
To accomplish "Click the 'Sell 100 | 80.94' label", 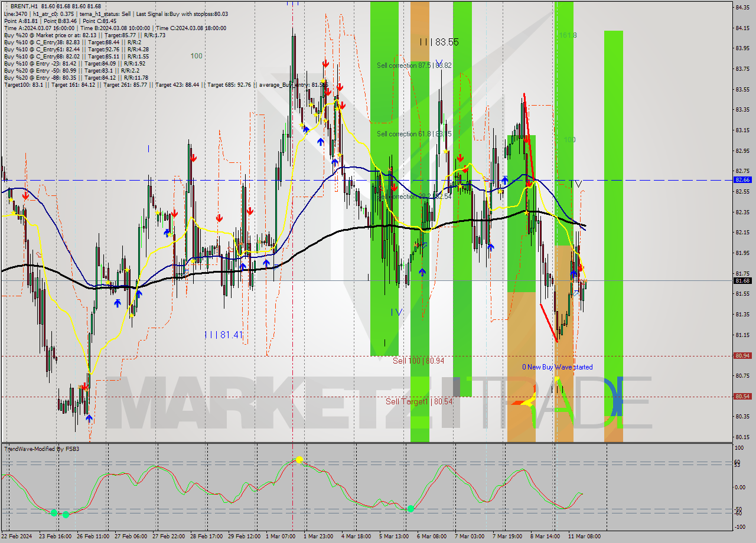I will (x=418, y=360).
